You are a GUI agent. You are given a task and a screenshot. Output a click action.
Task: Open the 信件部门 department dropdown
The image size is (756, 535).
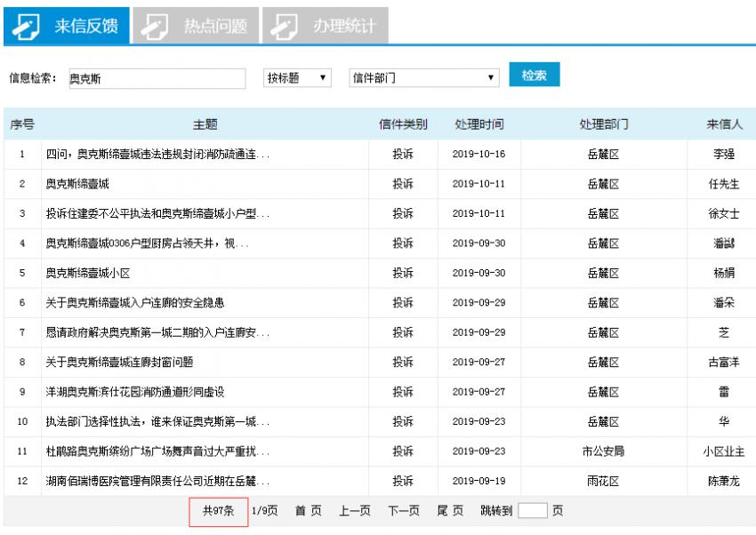pos(424,78)
